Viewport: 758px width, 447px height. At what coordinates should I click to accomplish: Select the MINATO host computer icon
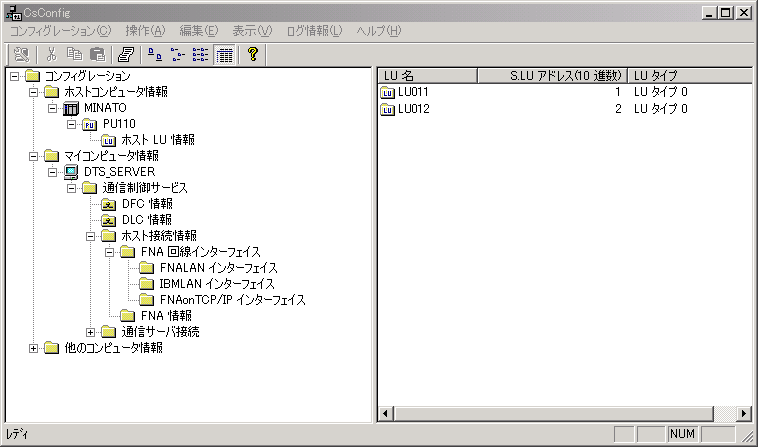coord(71,108)
